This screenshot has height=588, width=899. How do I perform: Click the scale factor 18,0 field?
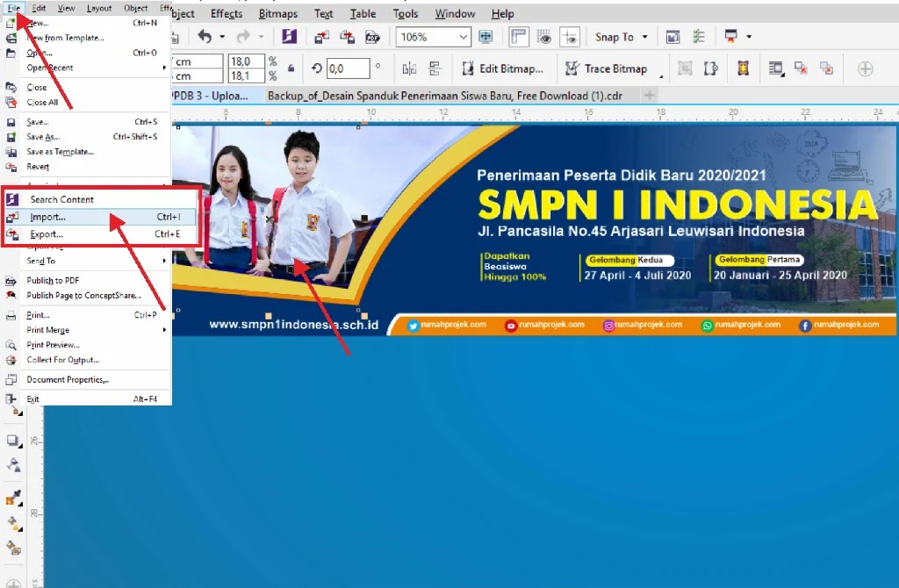[247, 61]
